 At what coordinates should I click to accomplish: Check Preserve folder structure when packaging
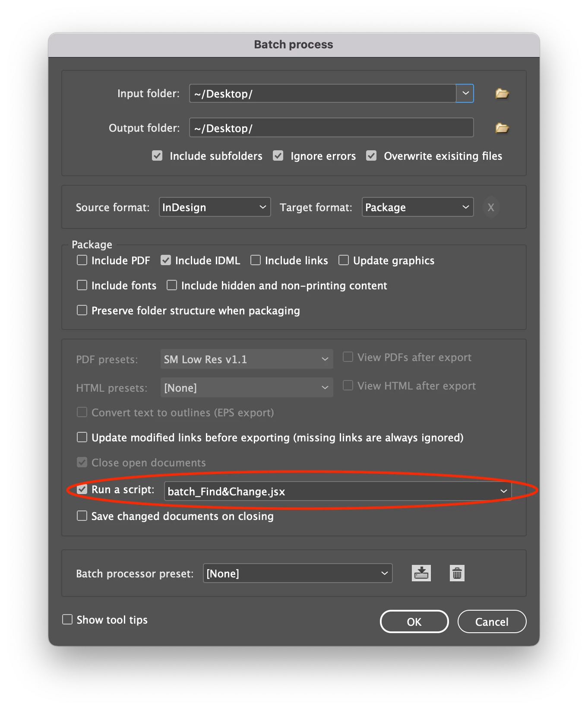click(x=82, y=310)
